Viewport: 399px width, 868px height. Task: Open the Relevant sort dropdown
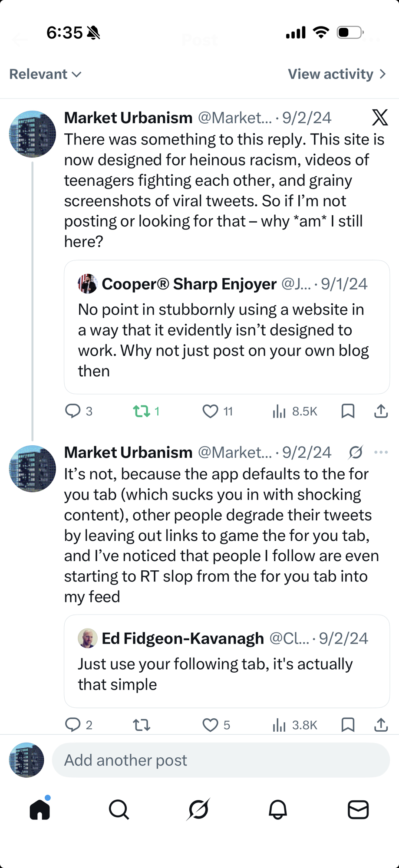tap(46, 74)
